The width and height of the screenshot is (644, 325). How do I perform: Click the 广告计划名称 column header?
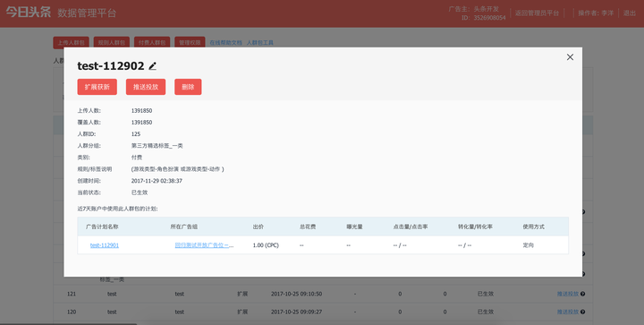102,227
